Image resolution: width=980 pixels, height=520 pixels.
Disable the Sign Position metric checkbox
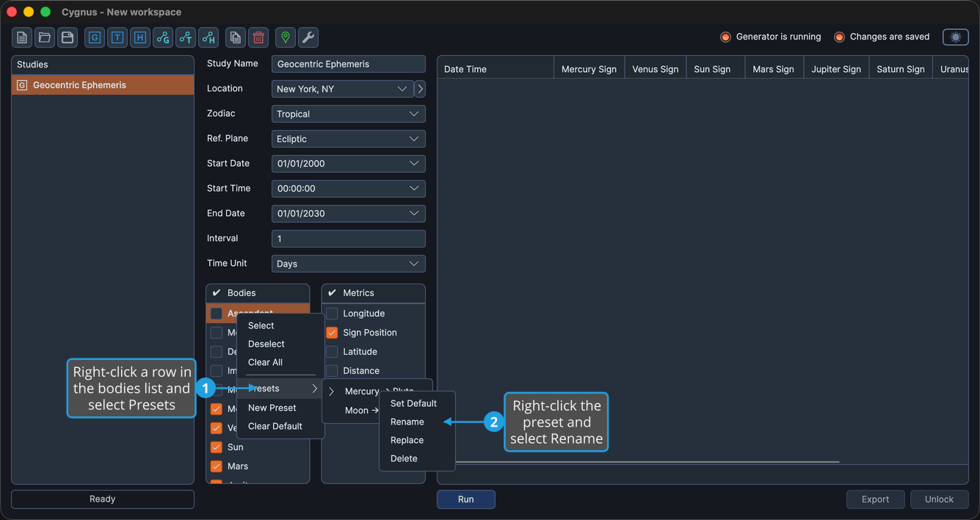coord(332,333)
